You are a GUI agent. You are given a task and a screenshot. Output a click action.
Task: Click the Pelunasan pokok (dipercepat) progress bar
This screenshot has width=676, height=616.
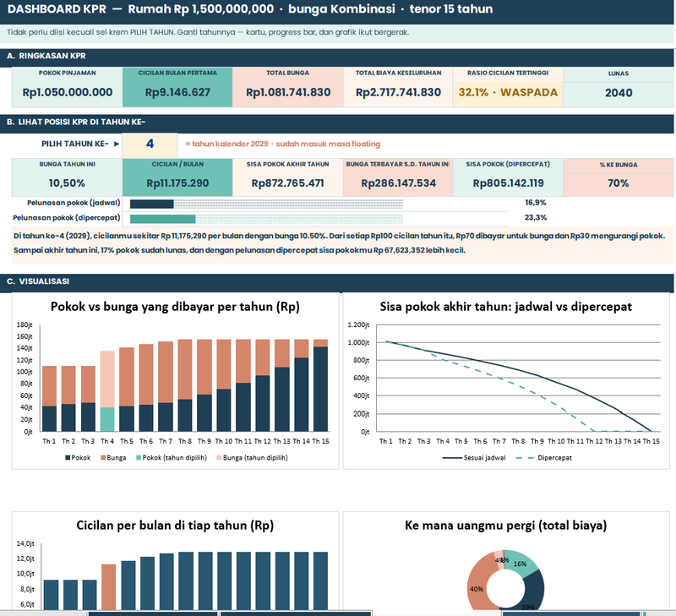(266, 219)
